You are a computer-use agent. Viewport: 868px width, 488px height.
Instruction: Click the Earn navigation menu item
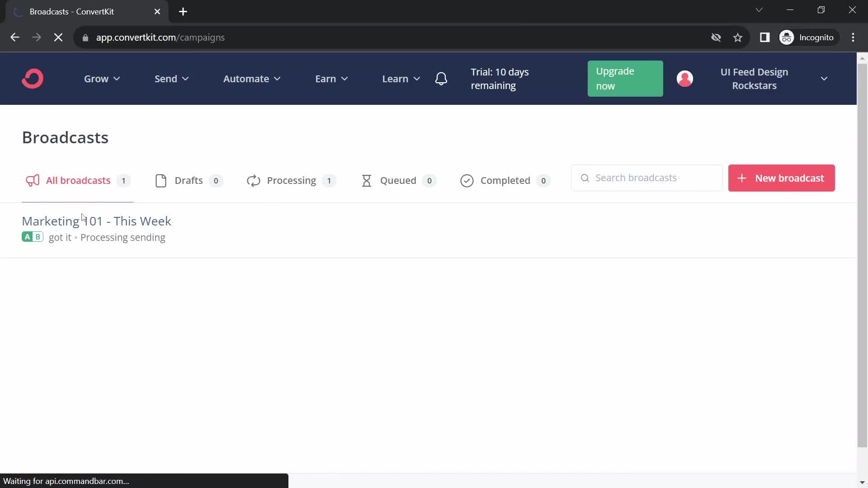pos(331,78)
